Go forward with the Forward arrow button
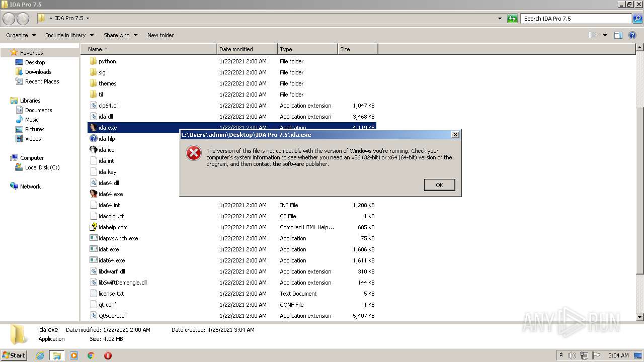This screenshot has height=362, width=644. click(23, 19)
